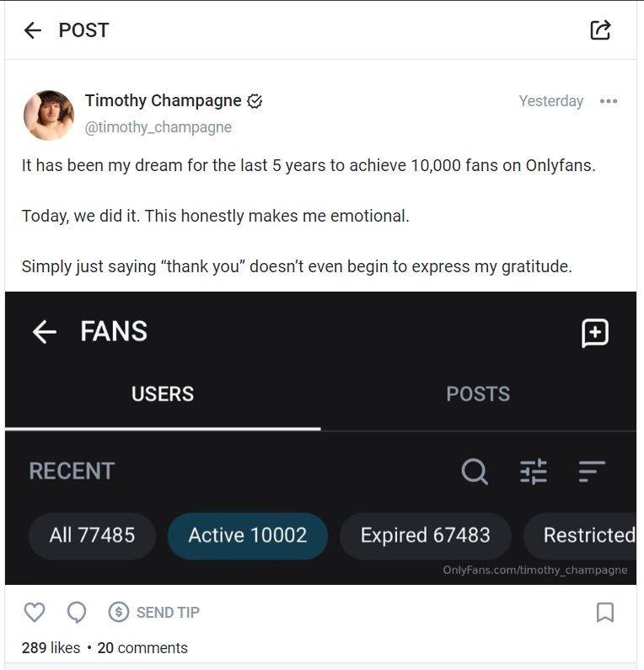Like the post with the heart icon
This screenshot has height=670, width=644.
(34, 613)
